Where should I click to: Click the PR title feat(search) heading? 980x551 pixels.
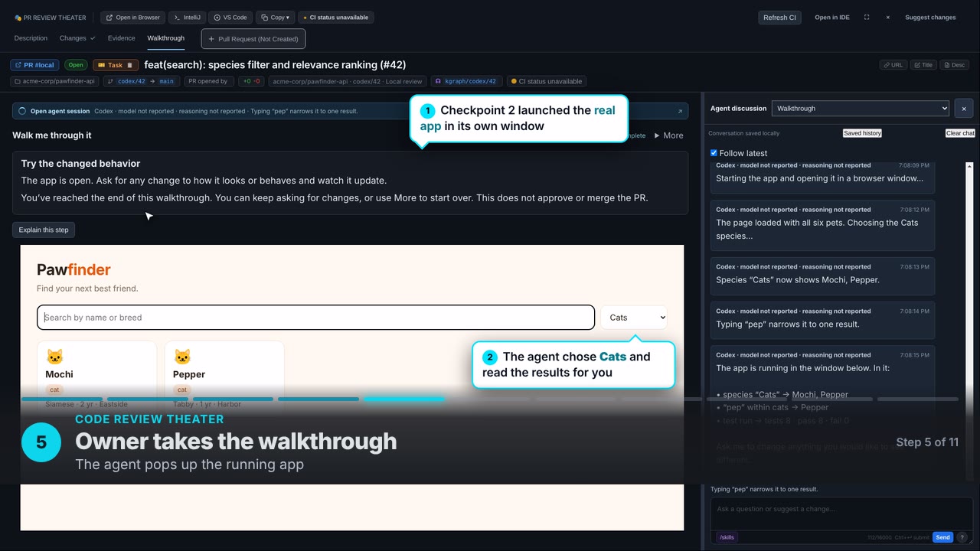tap(275, 65)
